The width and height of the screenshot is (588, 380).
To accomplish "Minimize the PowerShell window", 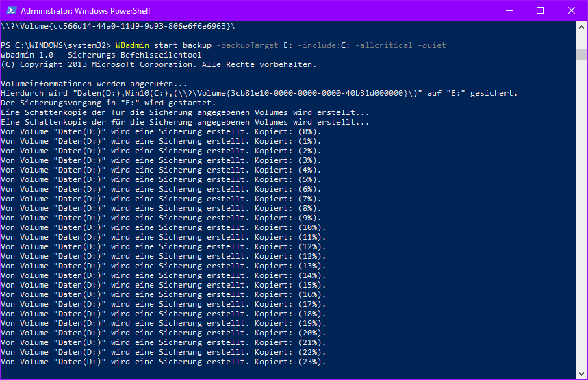I will tap(509, 10).
